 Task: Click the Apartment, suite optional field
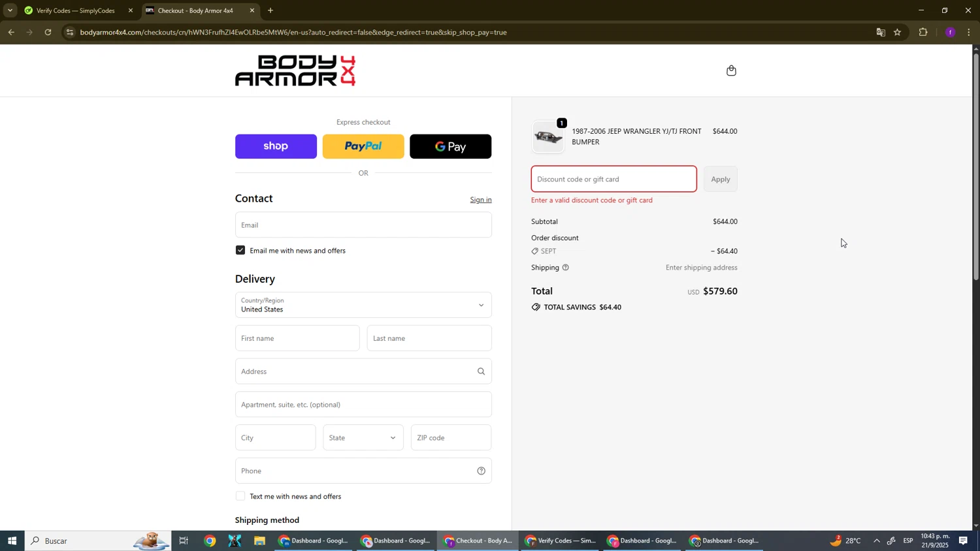coord(363,404)
